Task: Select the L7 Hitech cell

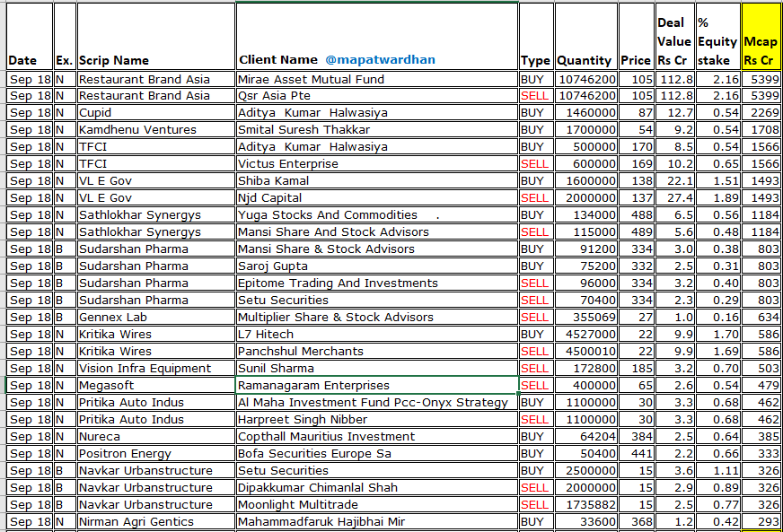Action: point(377,335)
